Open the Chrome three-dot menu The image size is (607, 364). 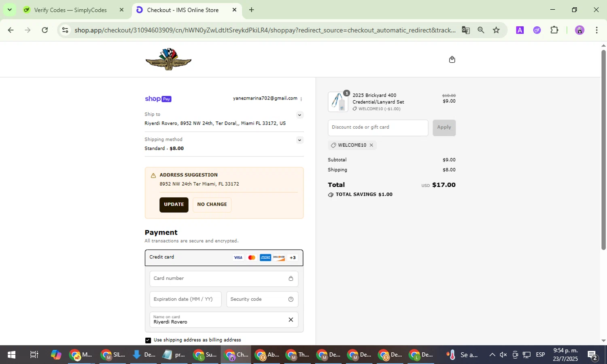[596, 30]
